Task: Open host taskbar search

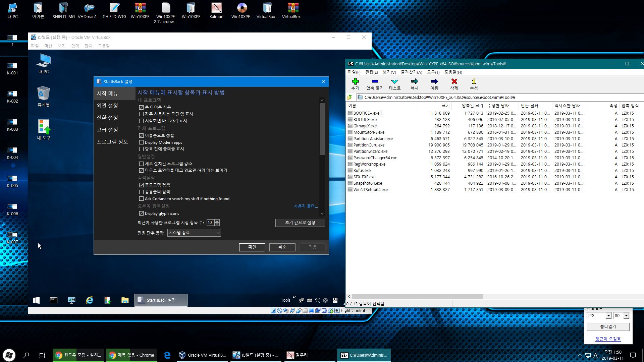Action: click(26, 355)
